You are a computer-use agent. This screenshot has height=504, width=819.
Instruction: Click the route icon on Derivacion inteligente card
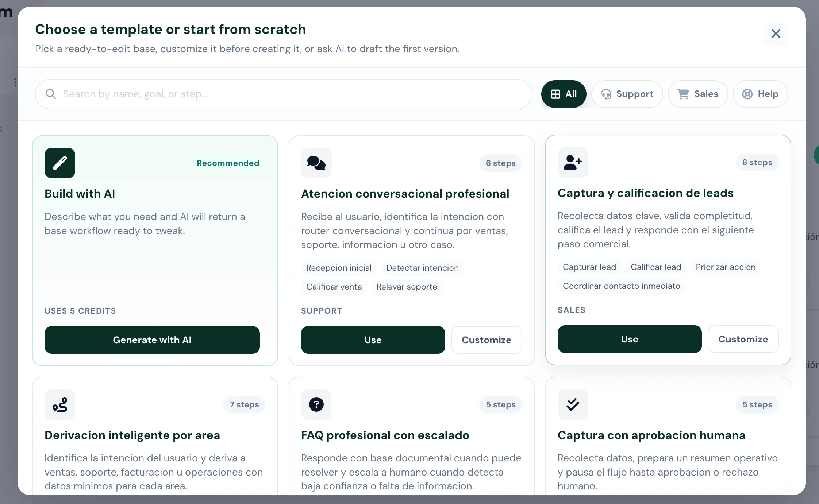click(60, 404)
